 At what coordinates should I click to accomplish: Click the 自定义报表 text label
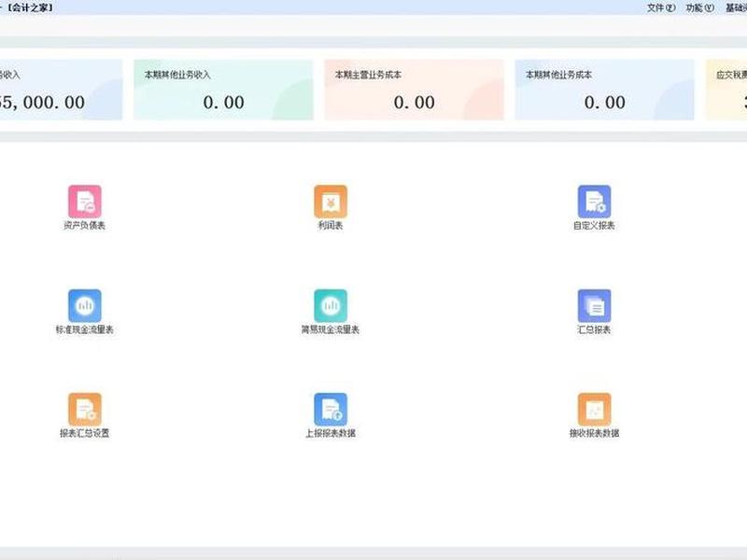pyautogui.click(x=594, y=225)
